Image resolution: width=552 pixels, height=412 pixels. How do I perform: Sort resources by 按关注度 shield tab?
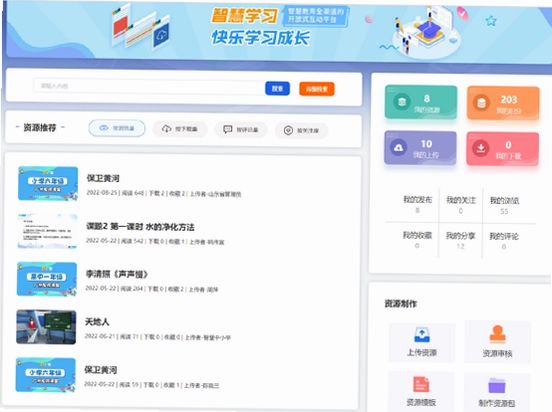click(301, 131)
